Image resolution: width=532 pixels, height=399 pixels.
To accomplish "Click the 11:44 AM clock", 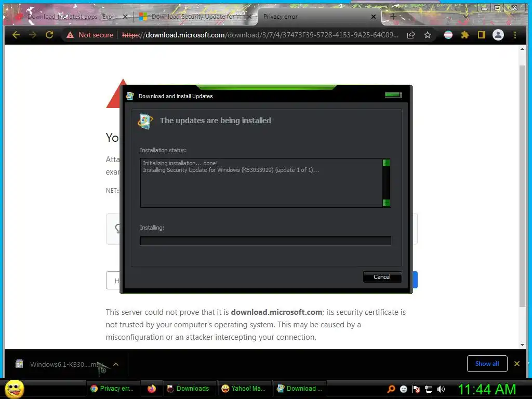I will point(487,389).
